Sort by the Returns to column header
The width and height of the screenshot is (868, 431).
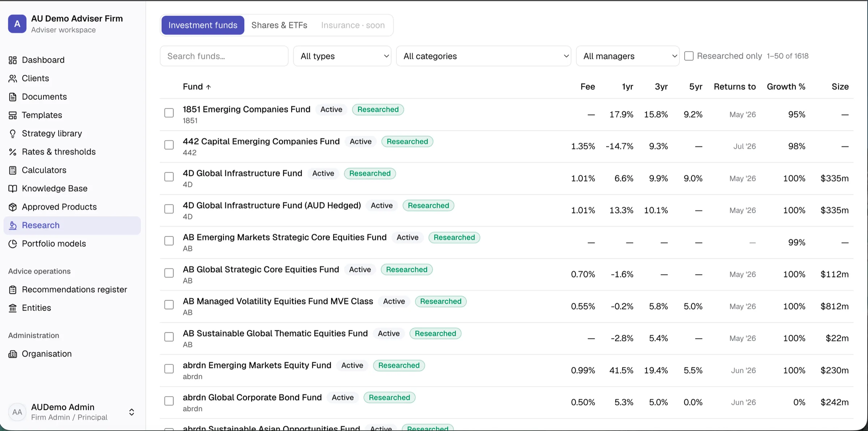click(735, 87)
